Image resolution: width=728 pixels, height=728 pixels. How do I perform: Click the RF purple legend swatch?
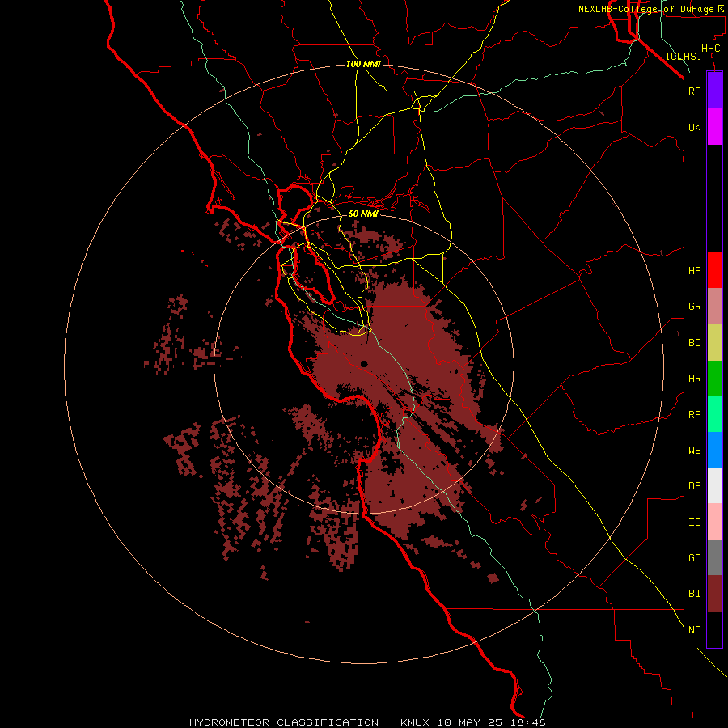coord(714,91)
